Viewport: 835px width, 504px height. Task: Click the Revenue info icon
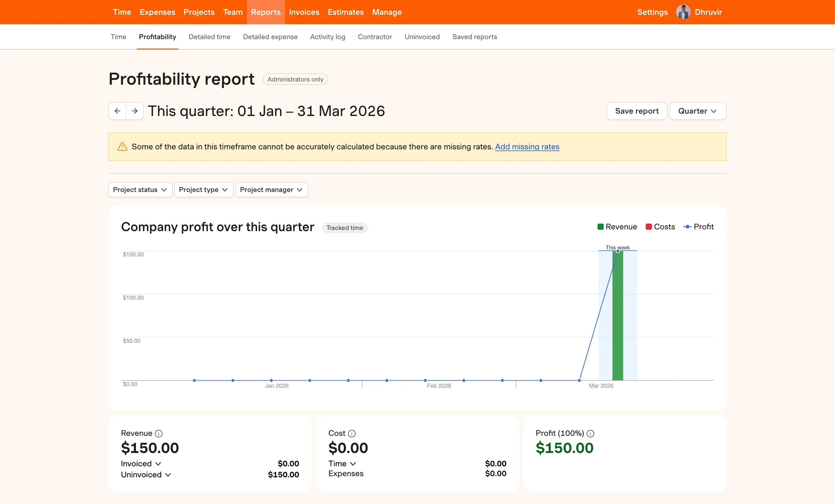tap(159, 434)
